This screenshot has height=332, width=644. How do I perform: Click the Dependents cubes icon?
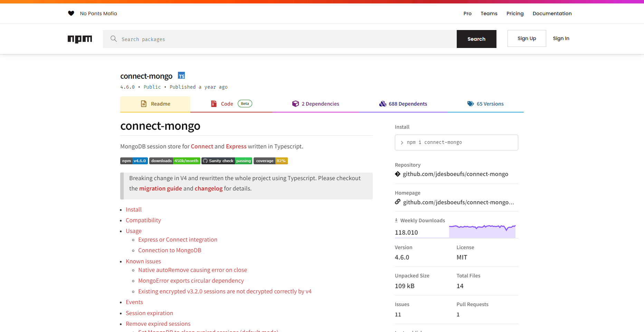[x=383, y=104]
